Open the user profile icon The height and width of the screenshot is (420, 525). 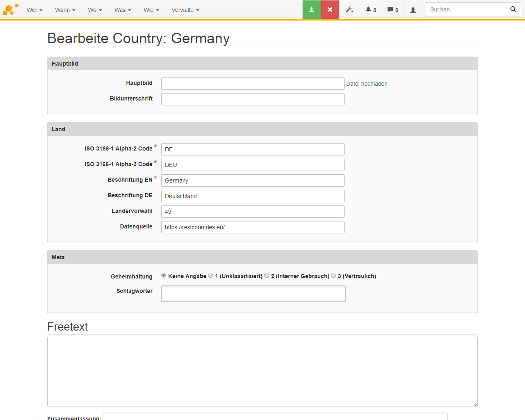[x=413, y=9]
